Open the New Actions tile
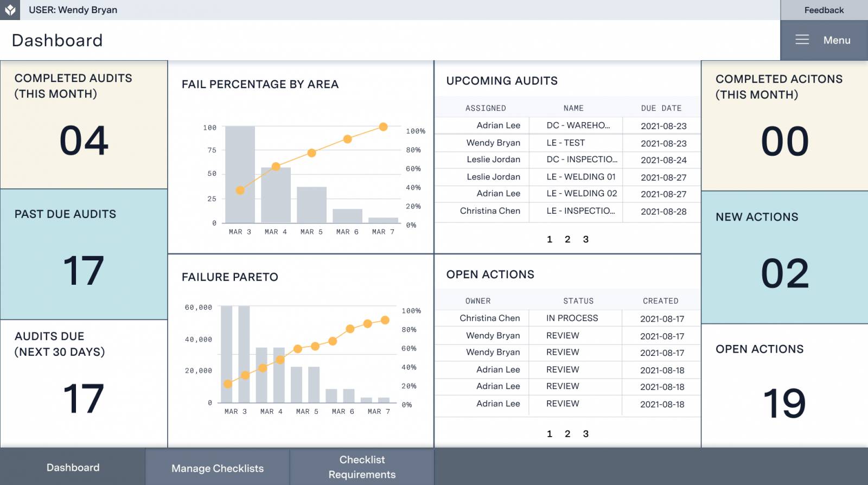The image size is (868, 485). coord(784,257)
